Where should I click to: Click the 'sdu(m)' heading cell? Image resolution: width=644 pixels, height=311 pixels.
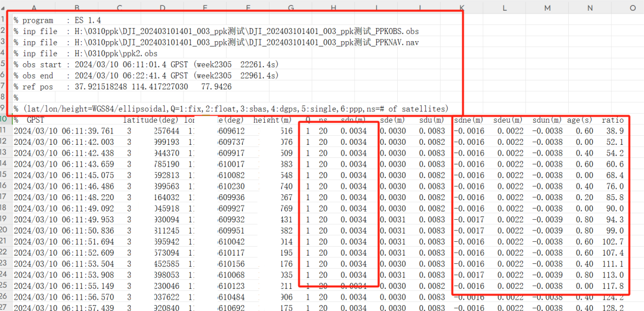432,120
